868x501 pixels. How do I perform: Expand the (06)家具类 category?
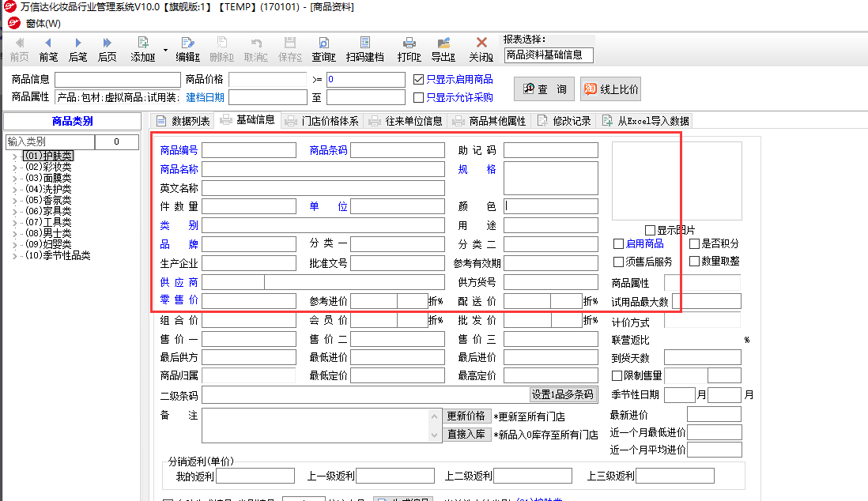14,212
